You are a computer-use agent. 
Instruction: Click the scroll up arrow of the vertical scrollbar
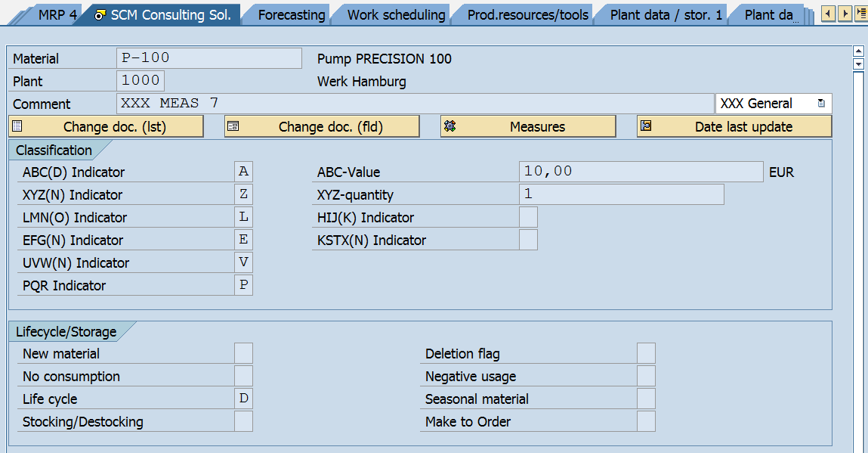(x=857, y=51)
